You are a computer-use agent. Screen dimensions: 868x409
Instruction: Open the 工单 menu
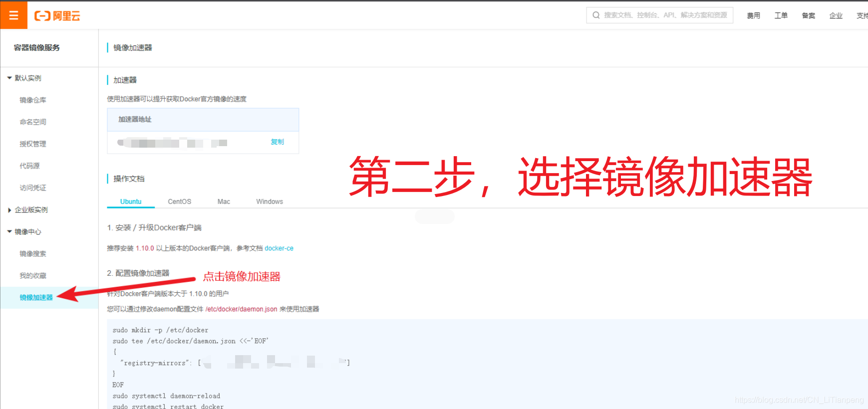click(781, 15)
